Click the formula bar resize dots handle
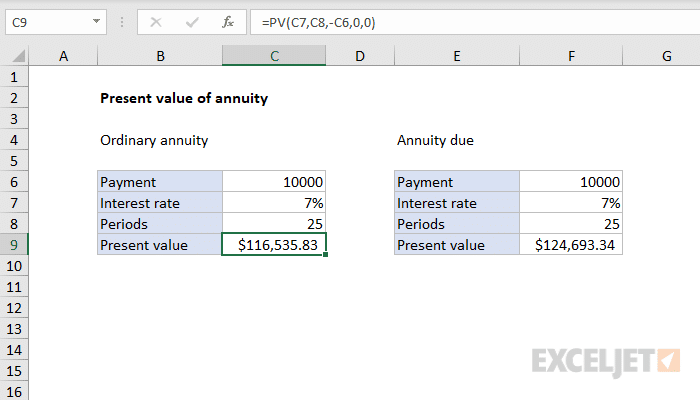The height and width of the screenshot is (400, 700). pyautogui.click(x=122, y=22)
